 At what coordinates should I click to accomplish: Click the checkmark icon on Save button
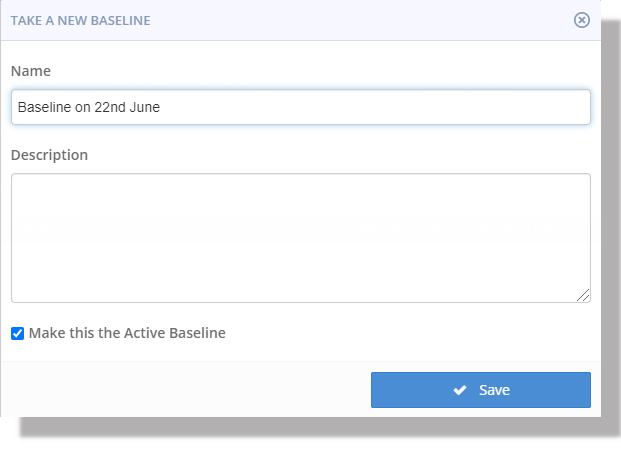(x=460, y=390)
